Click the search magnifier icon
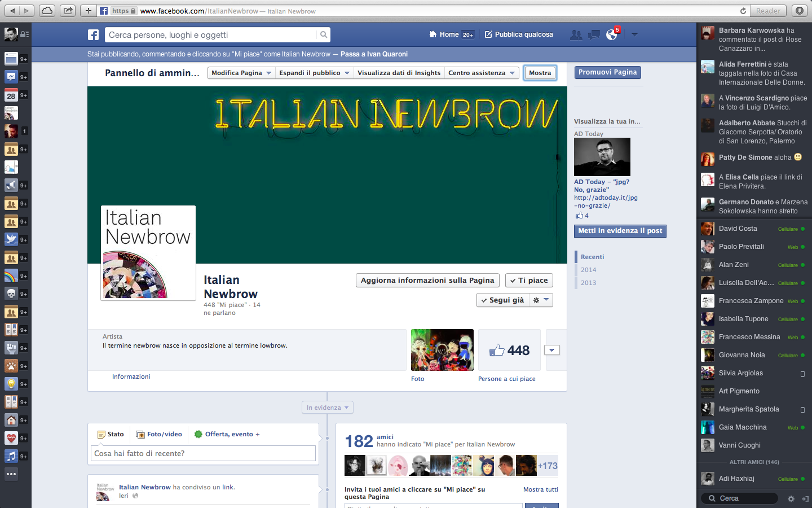 point(323,35)
